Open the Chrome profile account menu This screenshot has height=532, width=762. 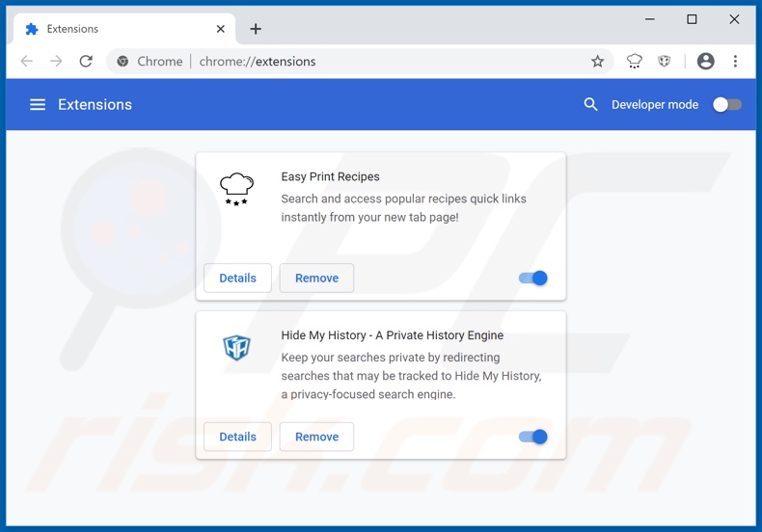705,61
